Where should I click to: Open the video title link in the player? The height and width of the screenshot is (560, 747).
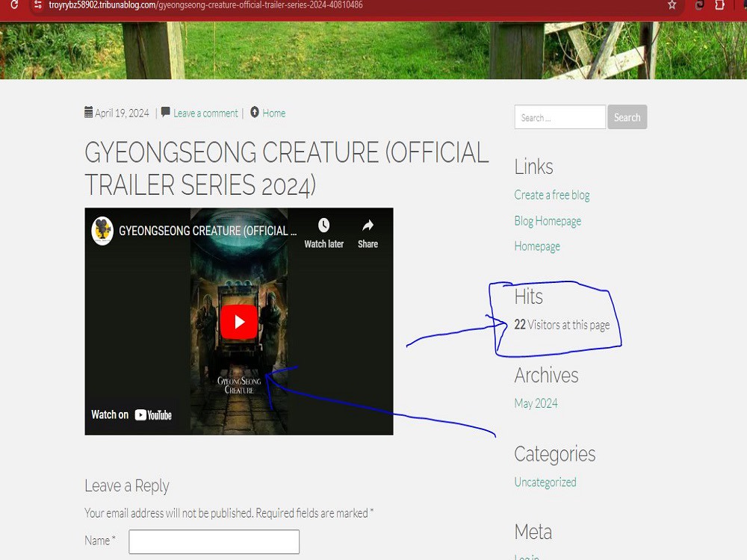coord(208,231)
